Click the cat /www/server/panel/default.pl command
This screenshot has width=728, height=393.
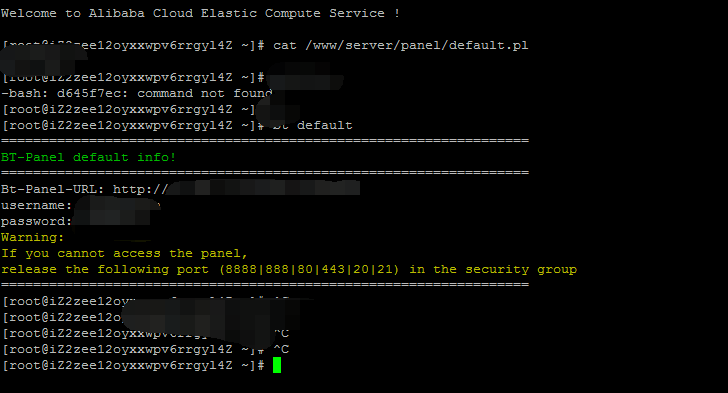400,46
